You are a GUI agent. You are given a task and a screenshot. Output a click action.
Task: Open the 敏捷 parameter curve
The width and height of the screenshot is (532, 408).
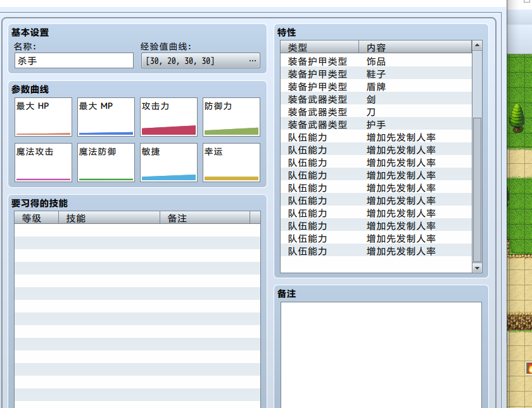tap(168, 163)
